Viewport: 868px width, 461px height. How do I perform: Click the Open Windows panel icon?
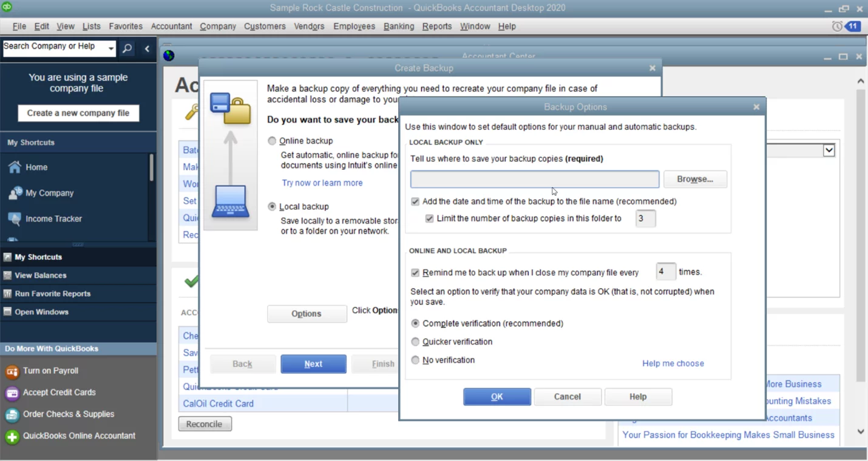[x=7, y=312]
